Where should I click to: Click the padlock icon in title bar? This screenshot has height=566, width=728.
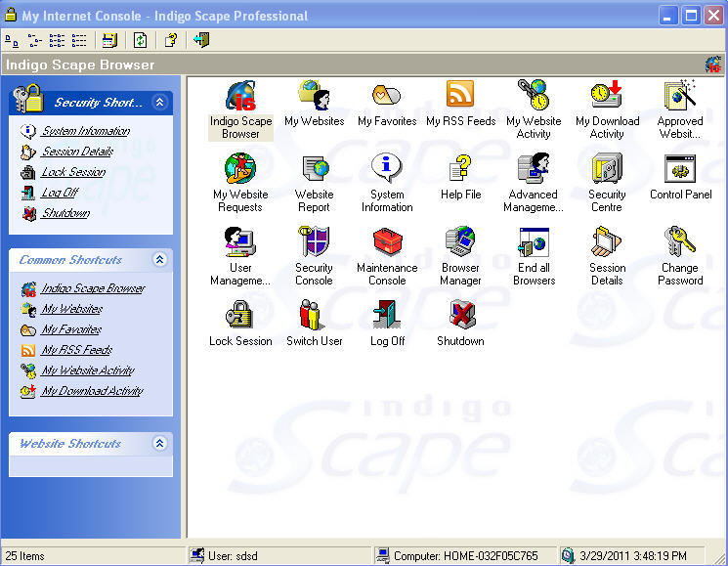[x=10, y=15]
